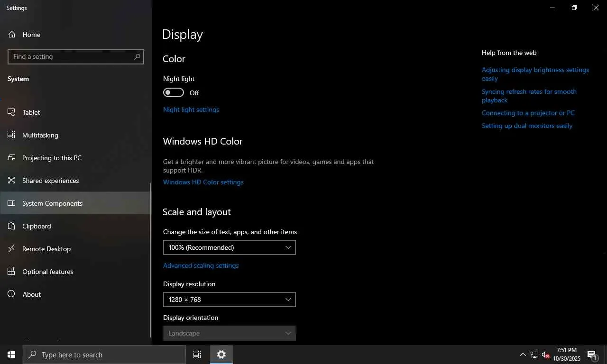Click "Connecting to a projector or PC" link

click(x=528, y=113)
